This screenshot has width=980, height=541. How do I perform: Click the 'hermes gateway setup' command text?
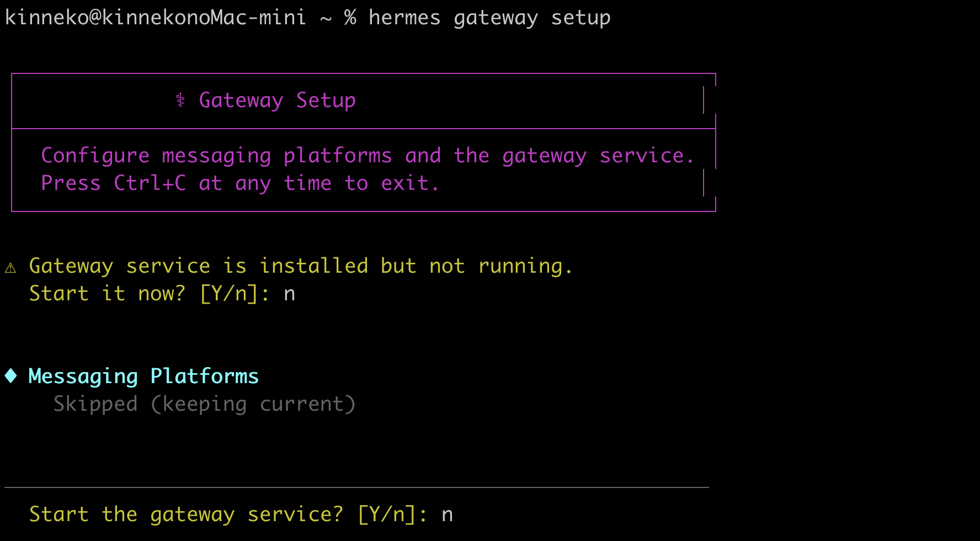tap(489, 18)
